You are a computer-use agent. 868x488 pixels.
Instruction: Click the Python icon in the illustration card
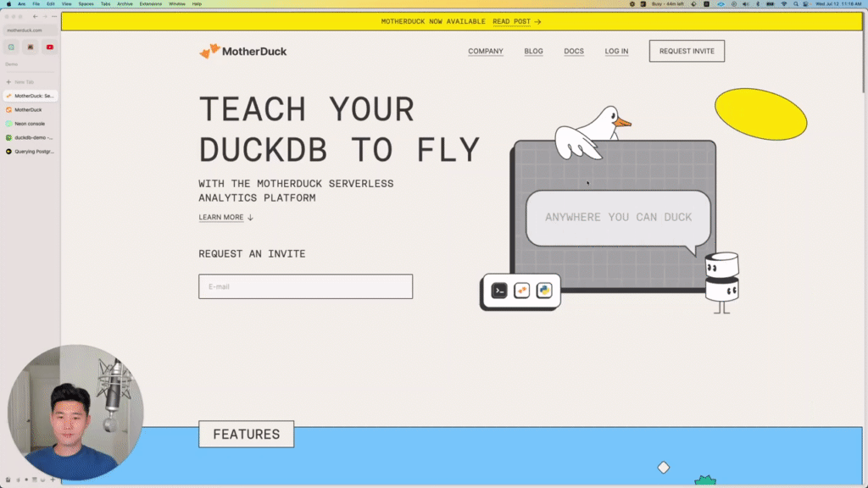click(544, 291)
